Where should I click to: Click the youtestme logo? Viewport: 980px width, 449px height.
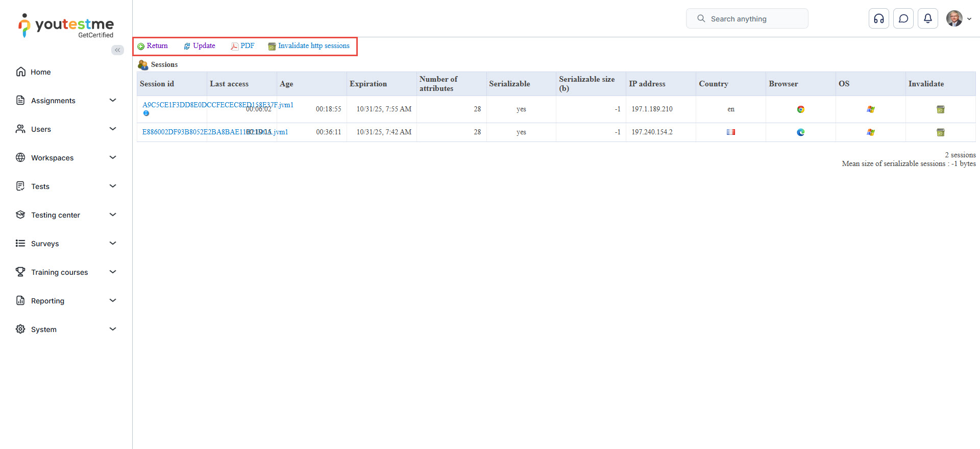point(66,26)
